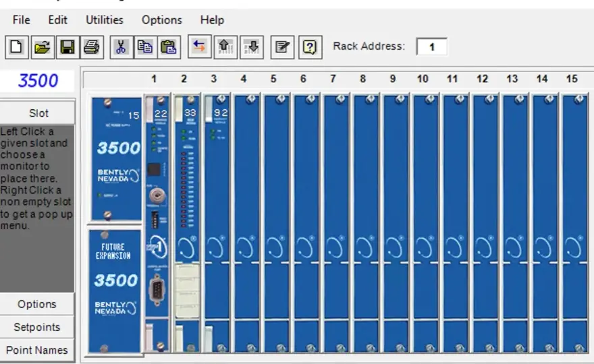Open the Setpoints side panel button

(x=37, y=327)
